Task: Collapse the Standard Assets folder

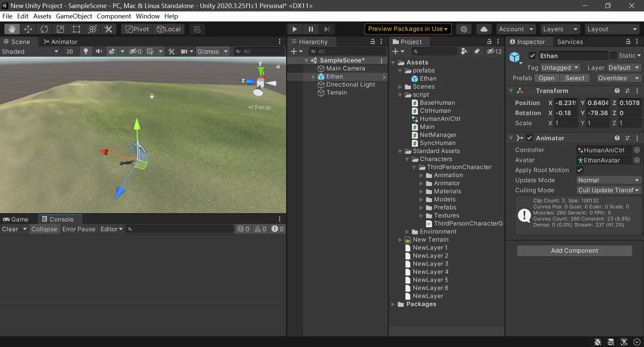Action: click(x=400, y=151)
